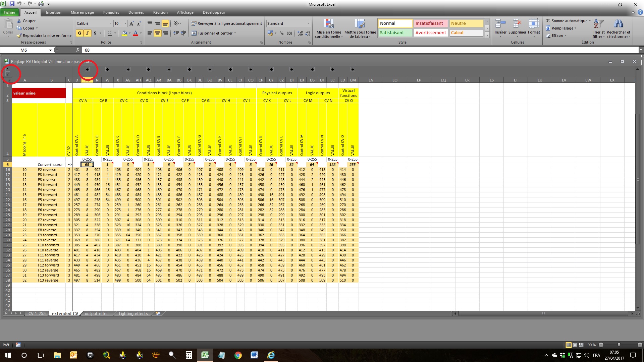Expand the column group above column AG
Image resolution: width=644 pixels, height=362 pixels.
coord(128,69)
